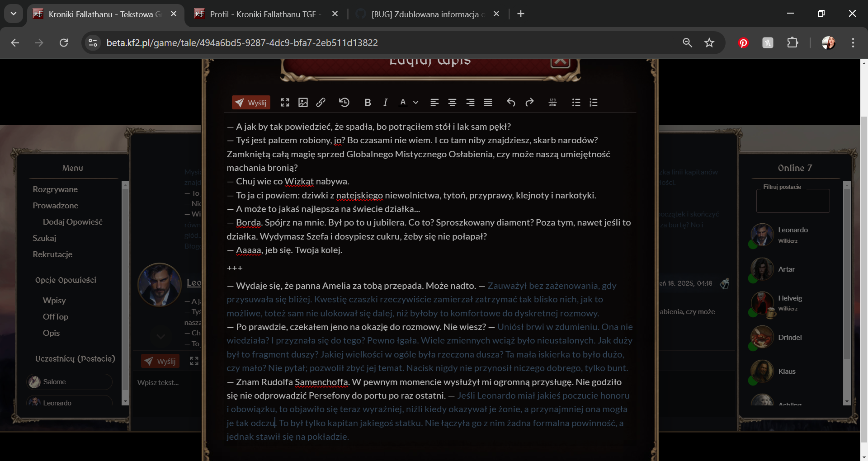This screenshot has height=461, width=868.
Task: Insert a bulleted list
Action: pyautogui.click(x=576, y=103)
